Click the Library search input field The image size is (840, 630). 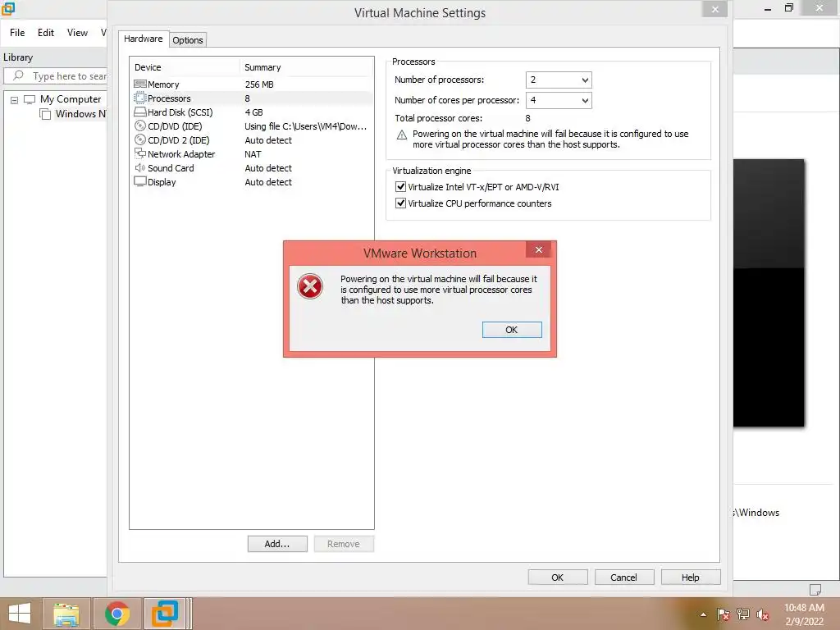click(57, 76)
